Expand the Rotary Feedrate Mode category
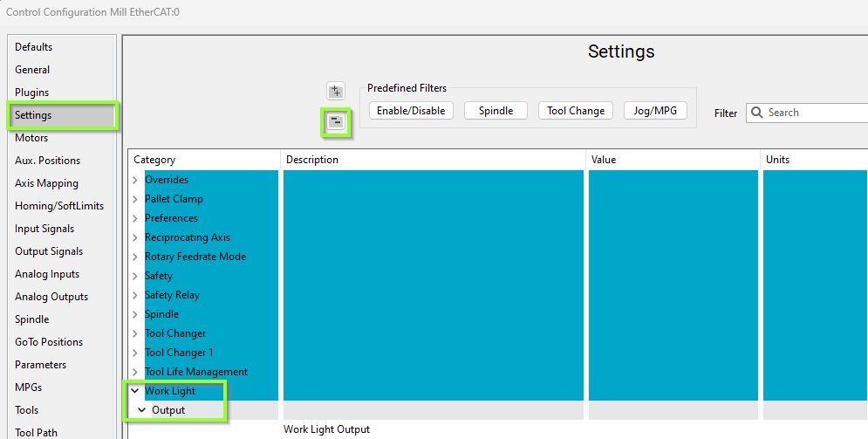 pos(135,257)
